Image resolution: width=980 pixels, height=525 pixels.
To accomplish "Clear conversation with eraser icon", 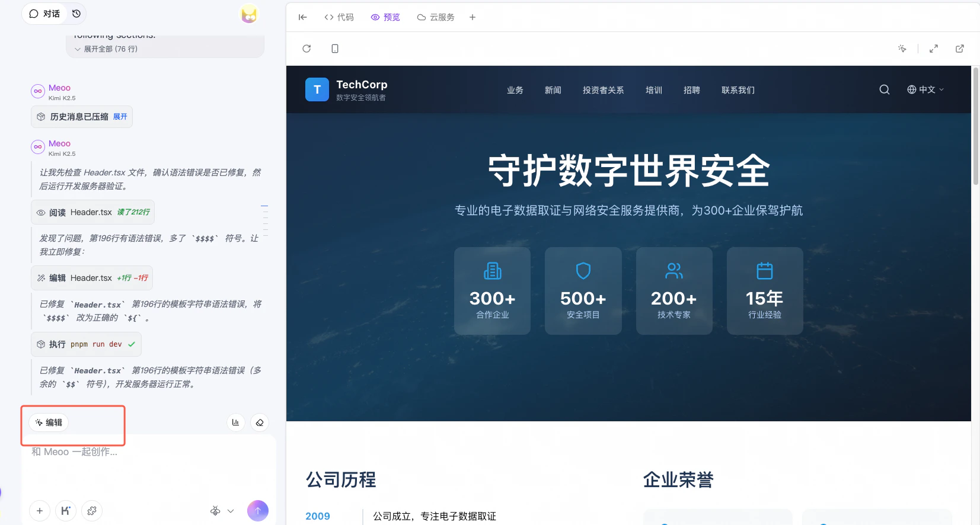I will point(260,422).
